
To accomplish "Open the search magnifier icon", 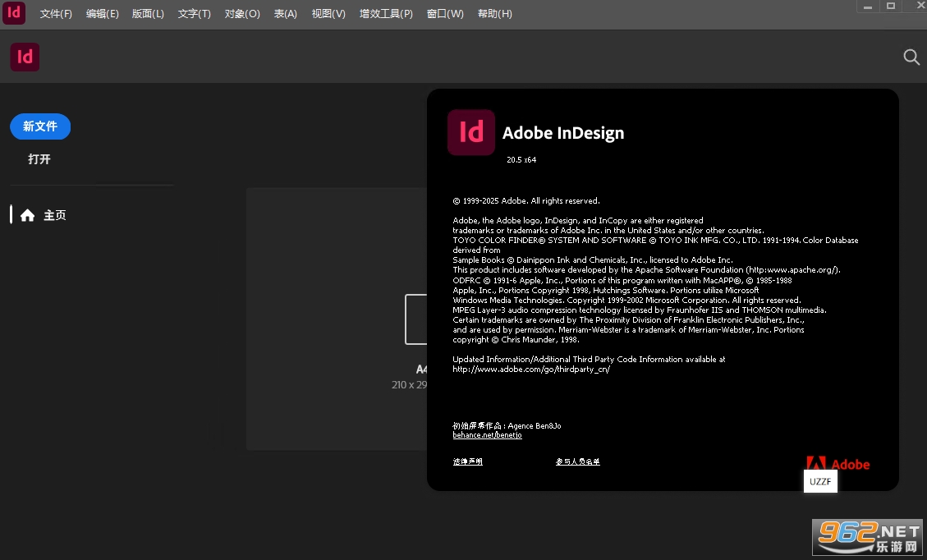I will tap(911, 57).
